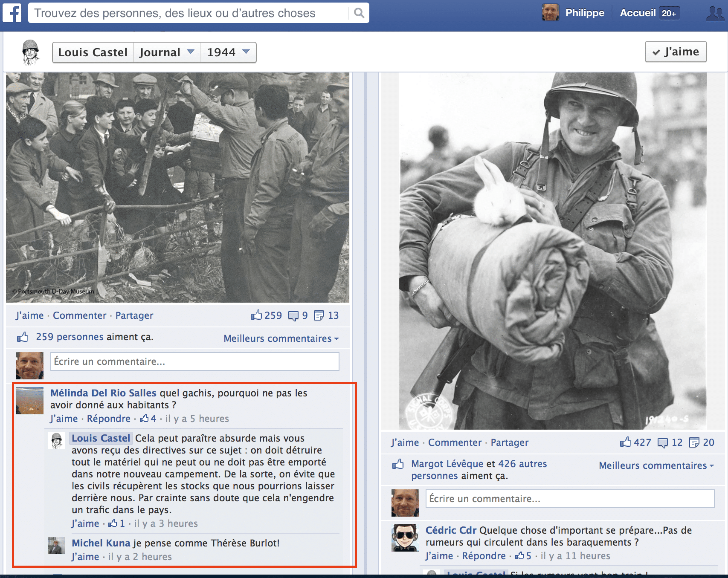Click comment box under crowd photo

tap(195, 361)
